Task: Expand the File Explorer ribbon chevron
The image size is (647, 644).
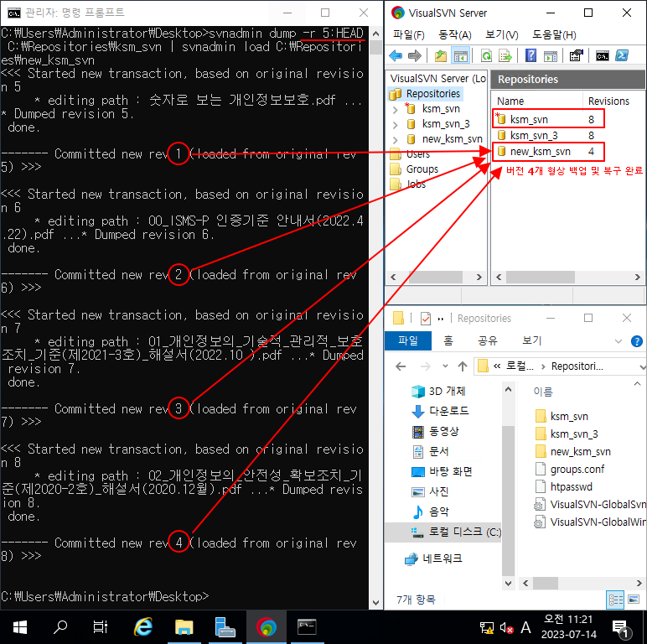Action: [x=619, y=341]
